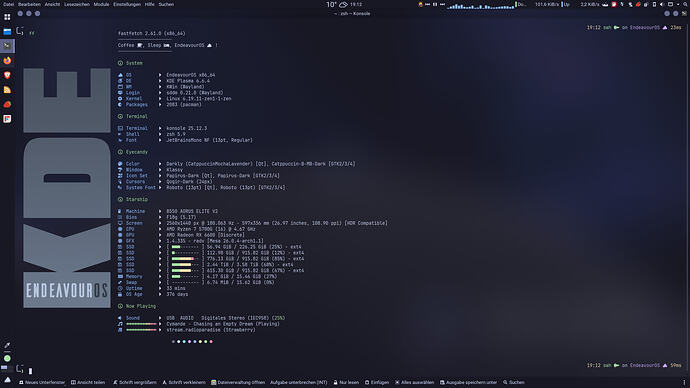Click Suchen in bottom toolbar
The width and height of the screenshot is (690, 388).
coord(514,382)
